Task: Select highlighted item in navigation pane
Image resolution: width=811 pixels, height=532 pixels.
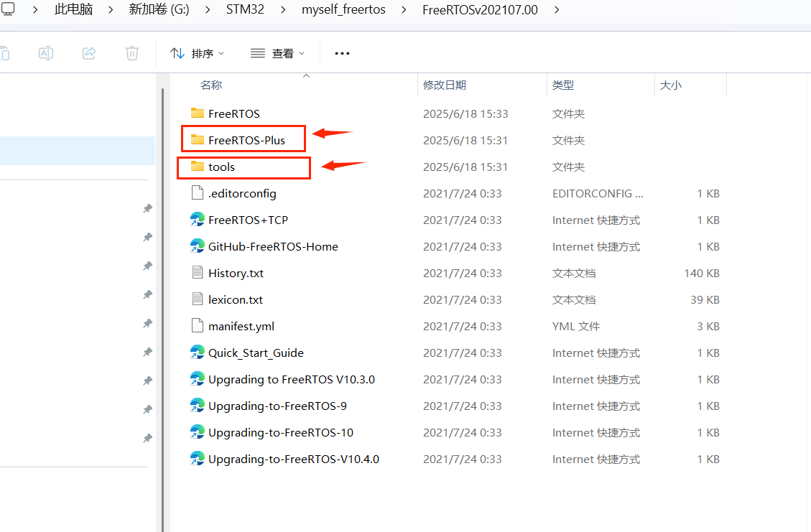Action: (x=77, y=151)
